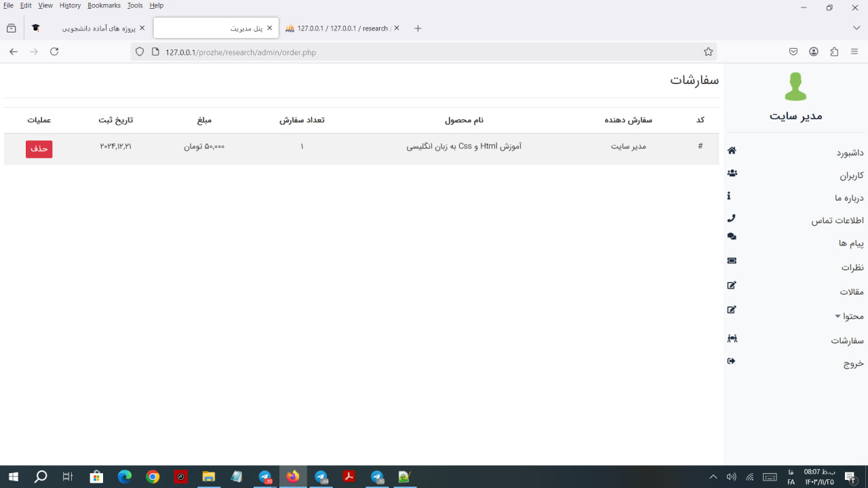Open Google Chrome from the taskbar
Screen dimensions: 868x488
point(153,477)
